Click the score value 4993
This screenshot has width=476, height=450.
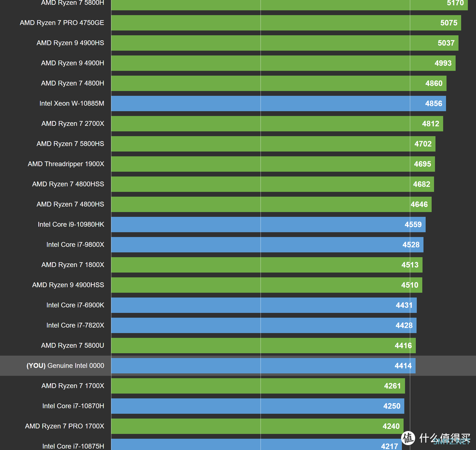click(x=443, y=63)
